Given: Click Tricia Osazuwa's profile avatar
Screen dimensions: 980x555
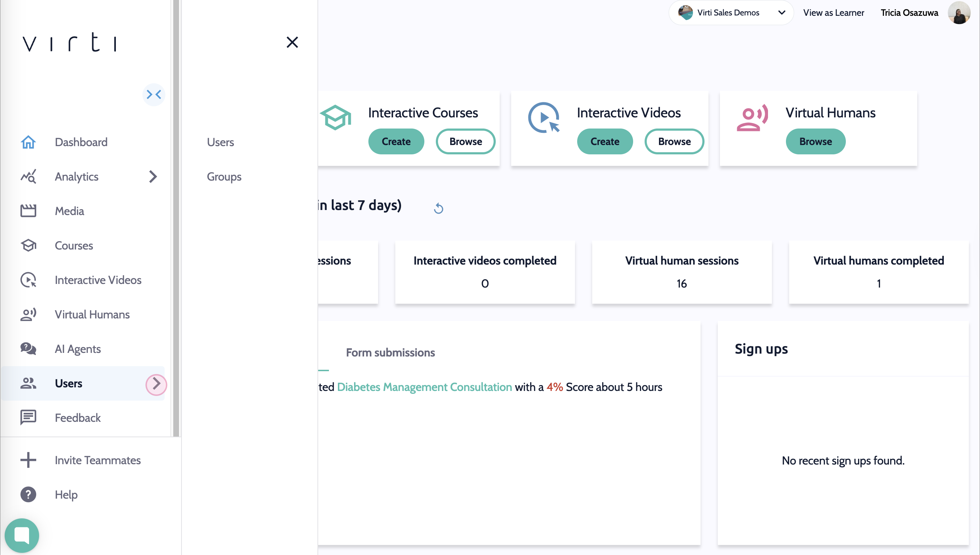Looking at the screenshot, I should point(959,13).
